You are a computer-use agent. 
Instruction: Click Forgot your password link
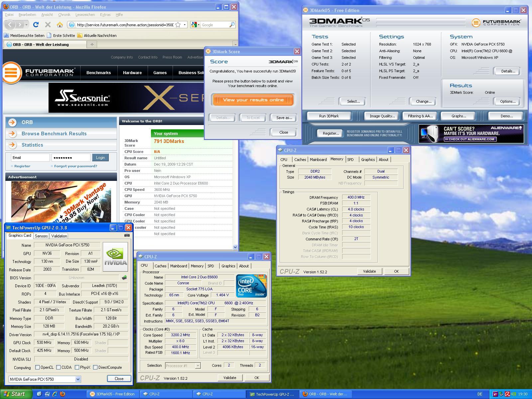[x=76, y=166]
